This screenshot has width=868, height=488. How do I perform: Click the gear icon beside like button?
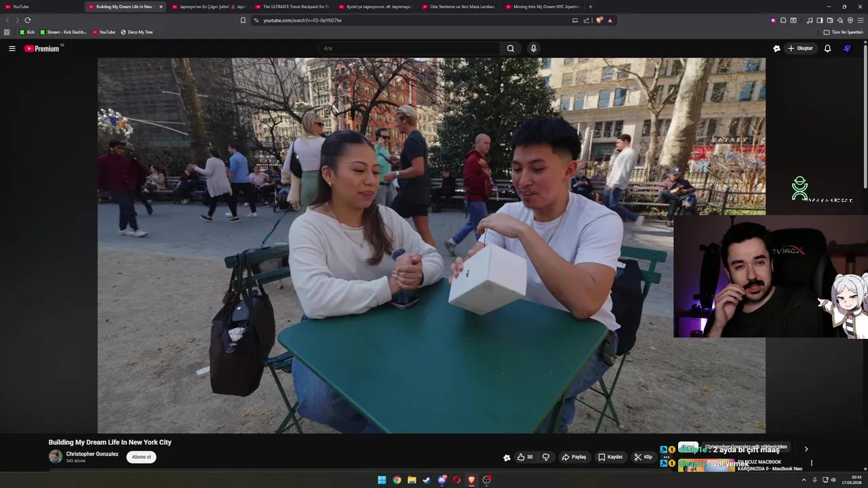pos(507,457)
